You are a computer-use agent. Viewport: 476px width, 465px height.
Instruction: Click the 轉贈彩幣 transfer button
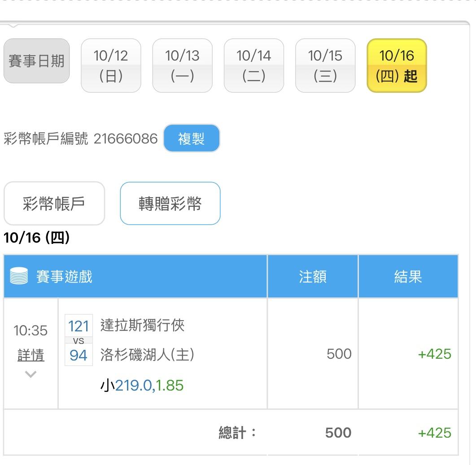(x=170, y=204)
